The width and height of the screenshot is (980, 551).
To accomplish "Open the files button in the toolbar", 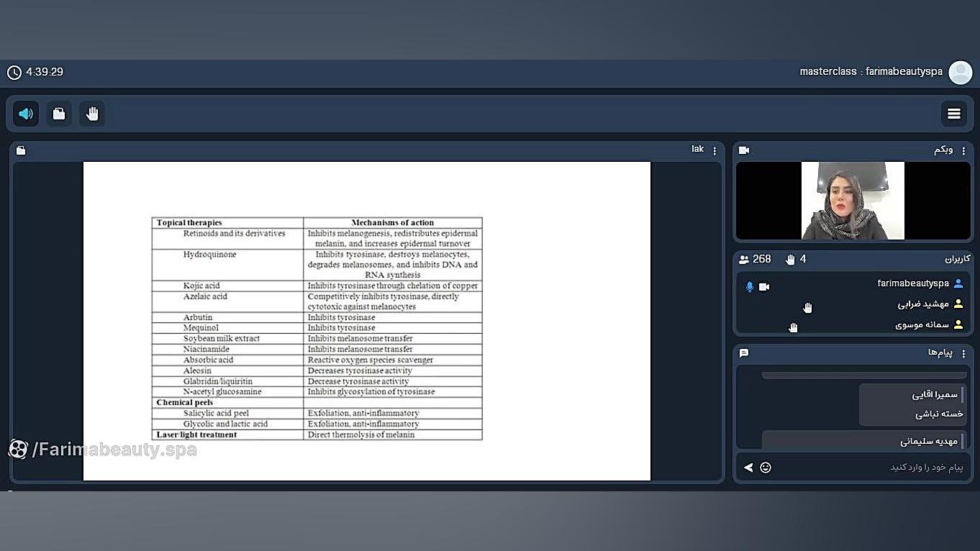I will [59, 114].
